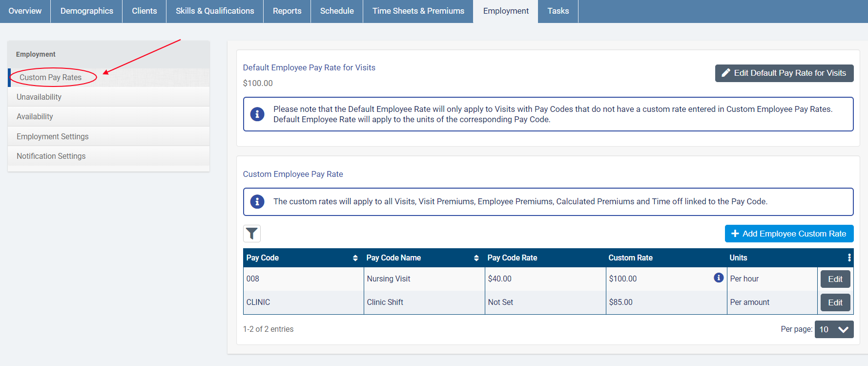Image resolution: width=868 pixels, height=366 pixels.
Task: Select Unavailability in the sidebar
Action: point(39,97)
